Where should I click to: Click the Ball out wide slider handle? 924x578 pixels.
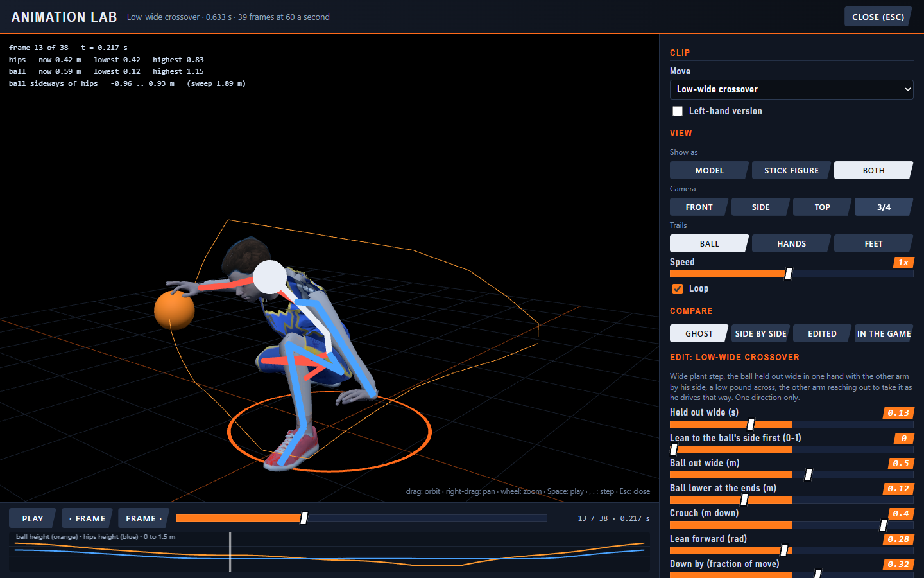coord(809,475)
